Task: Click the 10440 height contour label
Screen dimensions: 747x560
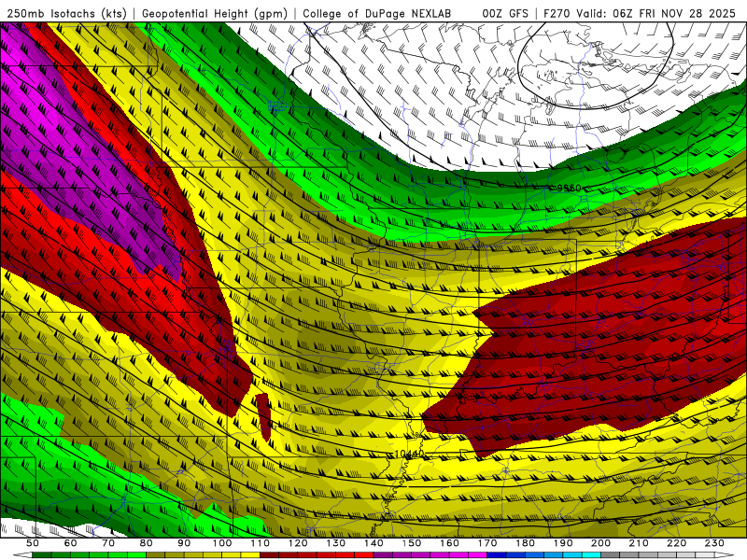Action: click(x=409, y=455)
